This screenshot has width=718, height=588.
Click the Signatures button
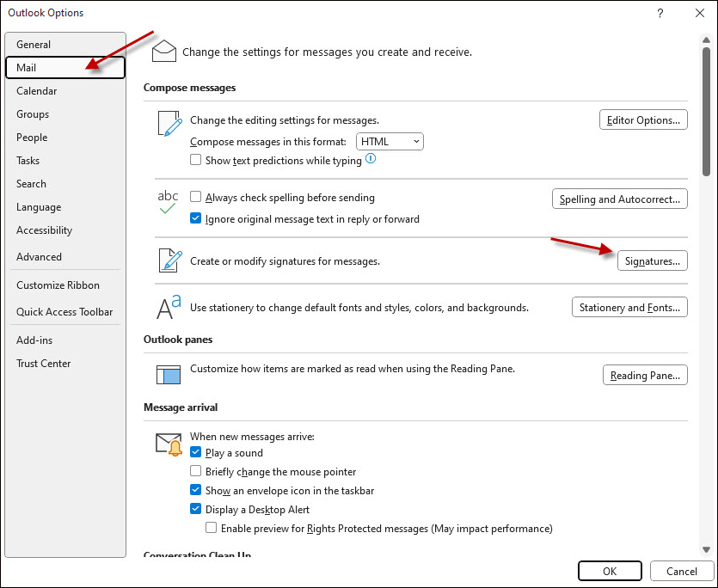coord(653,260)
